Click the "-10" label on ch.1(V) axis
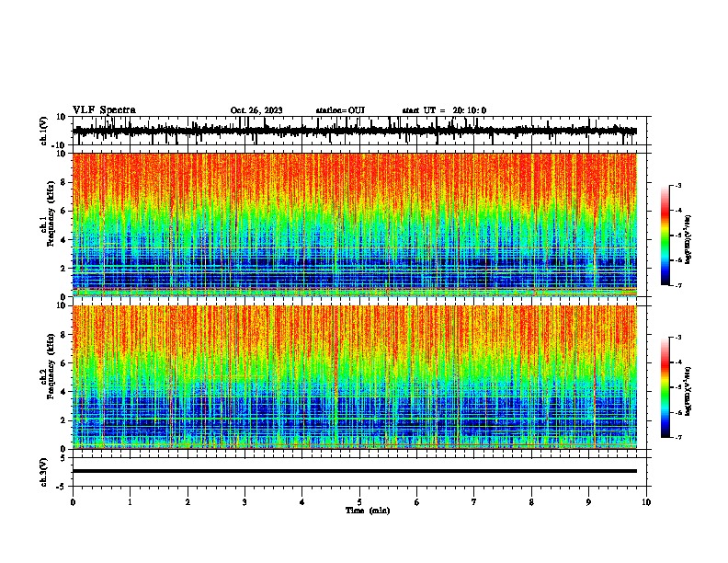This screenshot has height=563, width=728. click(60, 145)
